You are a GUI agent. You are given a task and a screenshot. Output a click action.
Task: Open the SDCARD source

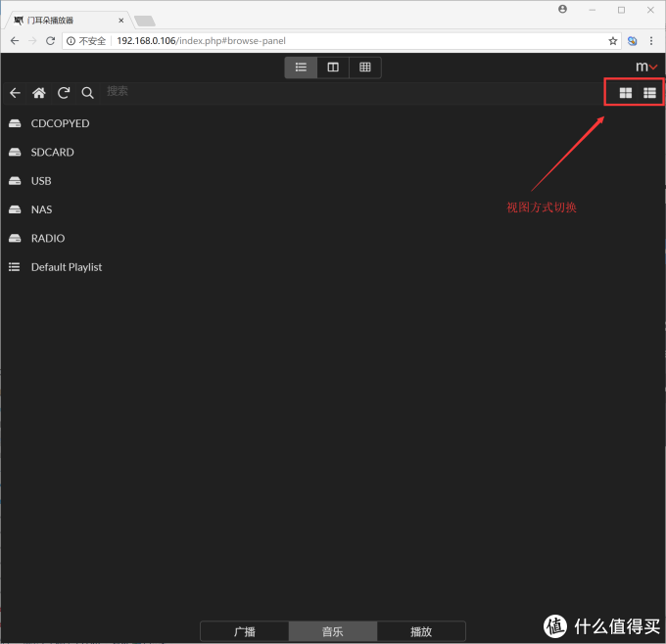tap(52, 153)
